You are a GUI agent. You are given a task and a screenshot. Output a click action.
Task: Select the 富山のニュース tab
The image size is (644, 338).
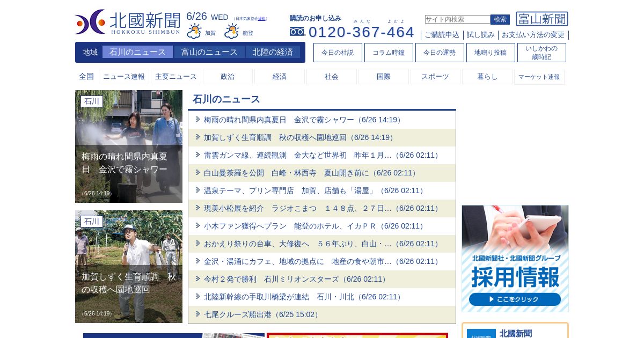pyautogui.click(x=209, y=52)
